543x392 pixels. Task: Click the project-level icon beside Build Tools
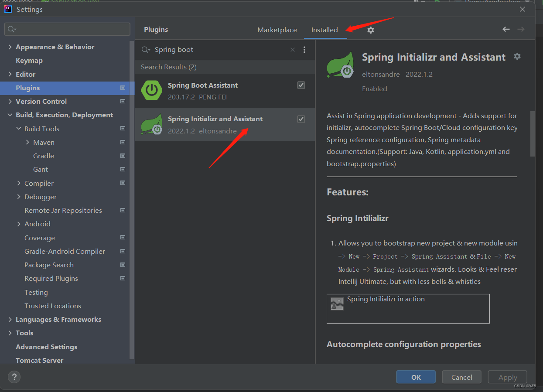tap(123, 129)
